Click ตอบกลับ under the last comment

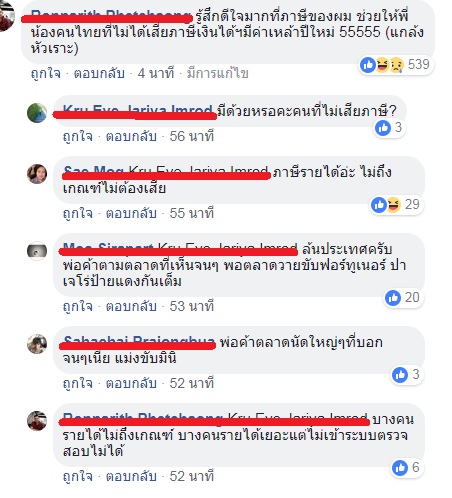click(131, 476)
